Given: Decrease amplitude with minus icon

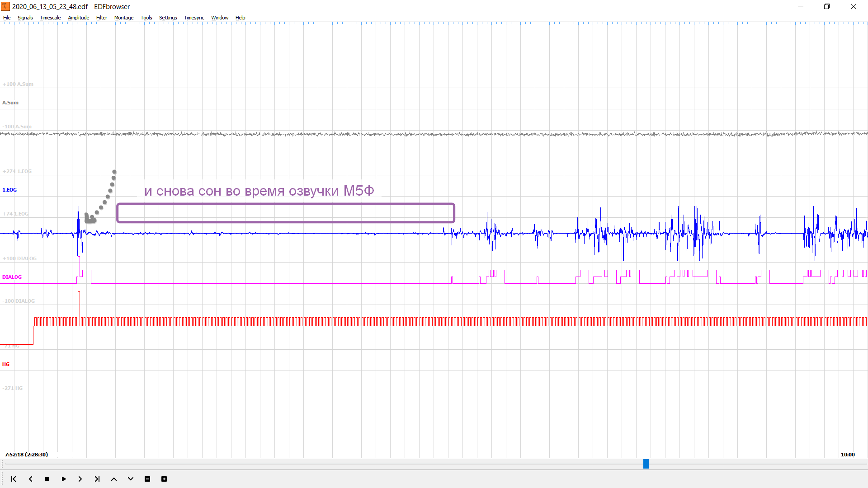Looking at the screenshot, I should [x=147, y=479].
